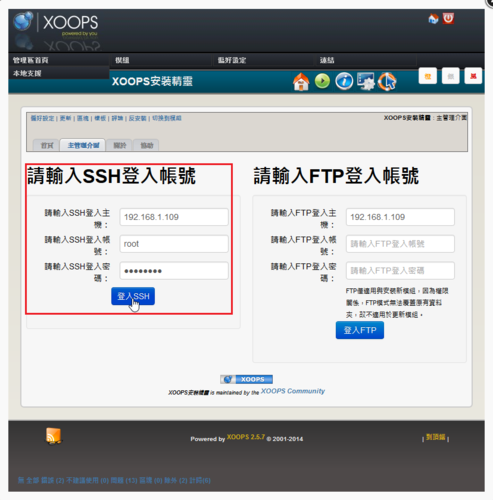Image resolution: width=493 pixels, height=500 pixels.
Task: Click the 評論 link in the module submenu
Action: (117, 118)
